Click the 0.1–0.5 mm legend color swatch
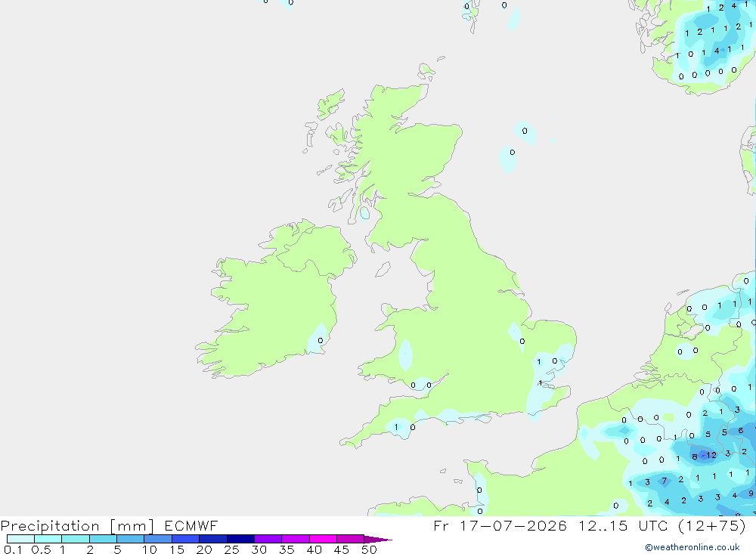Screen dimensions: 756x554 point(20,539)
